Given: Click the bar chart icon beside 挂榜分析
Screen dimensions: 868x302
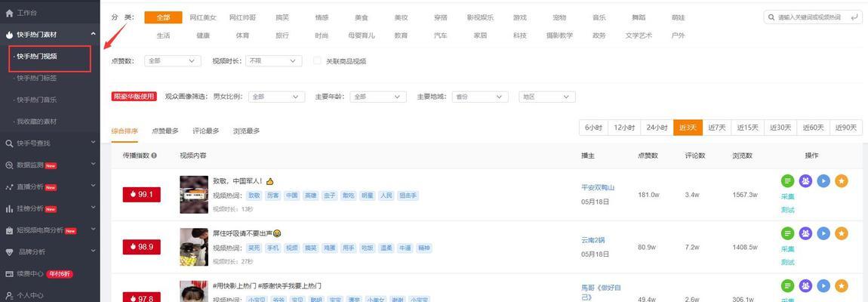Looking at the screenshot, I should [x=9, y=209].
